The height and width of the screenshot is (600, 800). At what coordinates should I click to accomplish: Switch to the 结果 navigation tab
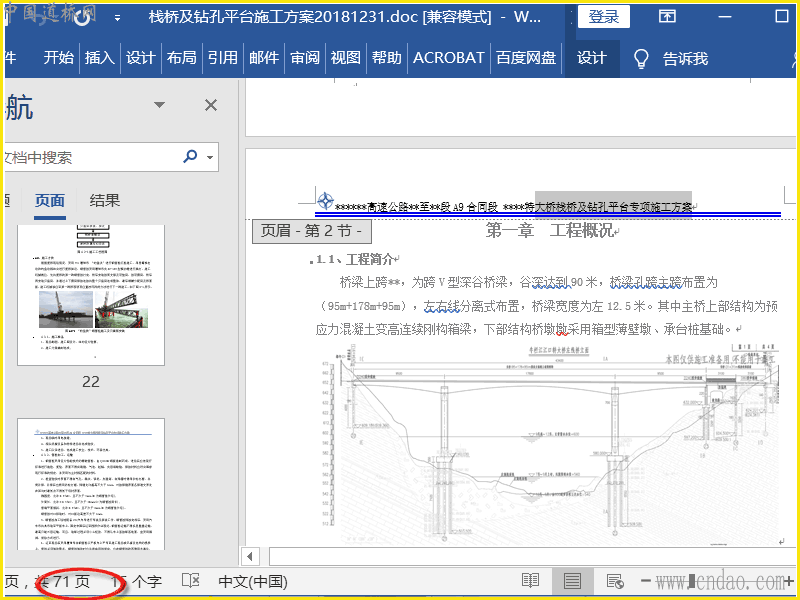[x=105, y=201]
